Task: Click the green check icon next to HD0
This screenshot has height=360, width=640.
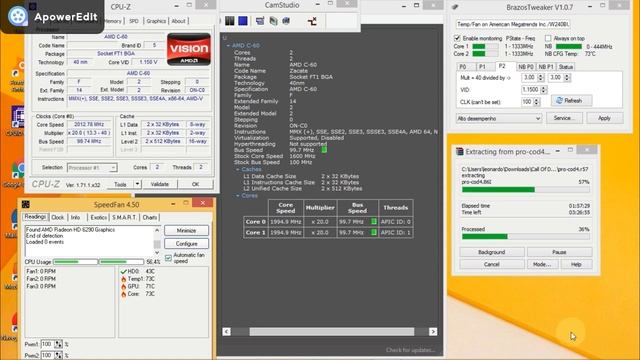Action: coord(123,271)
